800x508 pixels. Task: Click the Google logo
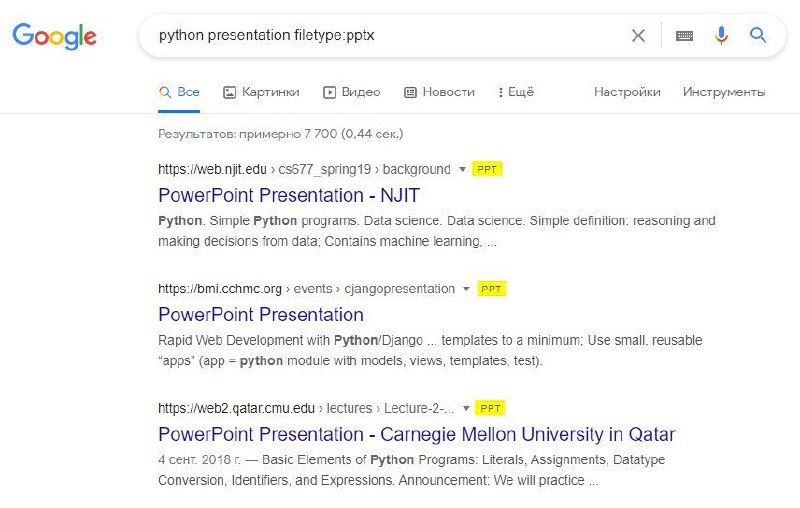tap(54, 36)
